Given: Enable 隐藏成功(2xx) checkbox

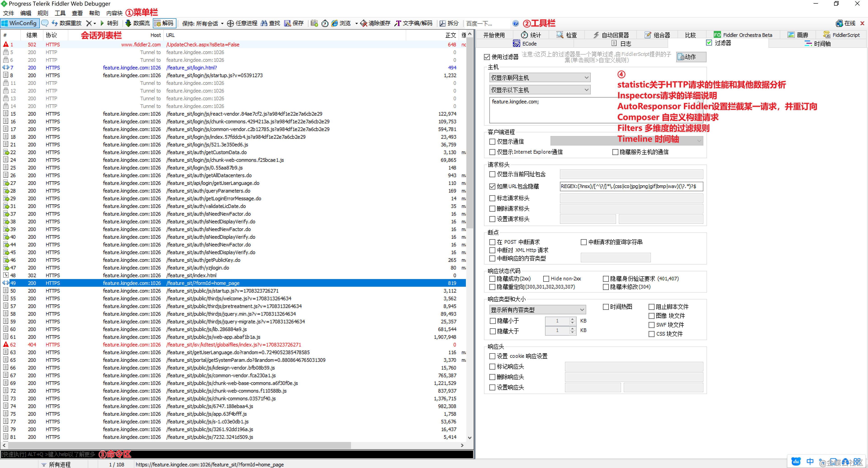Looking at the screenshot, I should coord(492,279).
